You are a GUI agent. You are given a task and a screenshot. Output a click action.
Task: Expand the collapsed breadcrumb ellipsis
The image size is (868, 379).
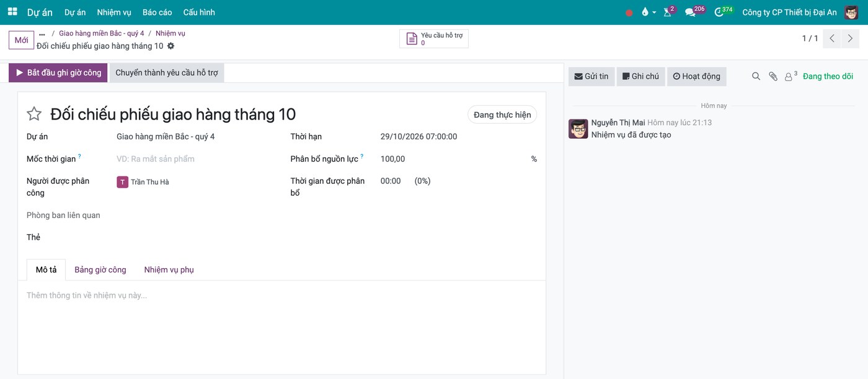[42, 33]
